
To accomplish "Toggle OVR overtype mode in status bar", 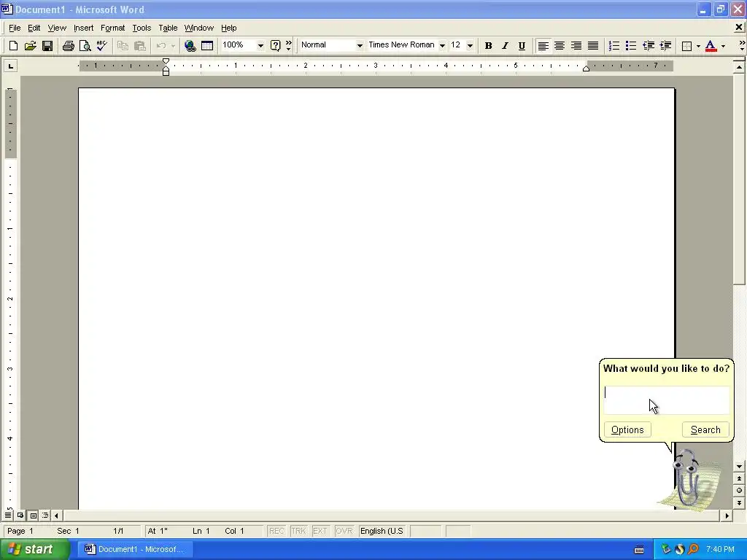I will pos(344,531).
